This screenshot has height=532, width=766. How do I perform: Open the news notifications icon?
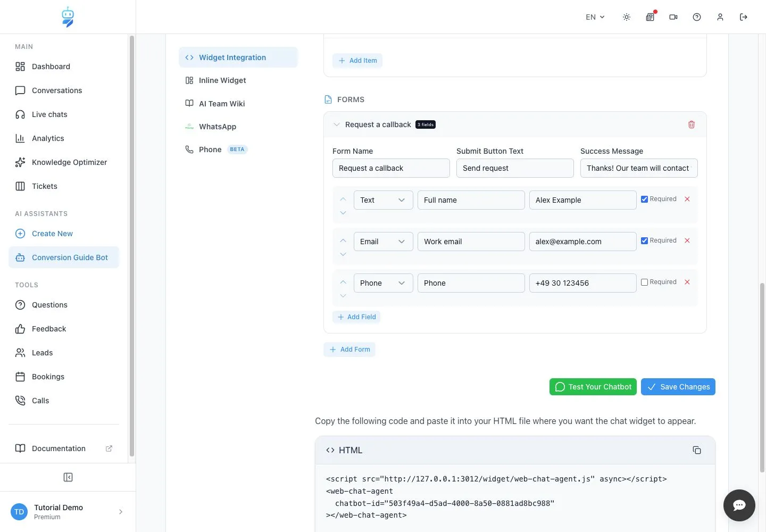[650, 17]
